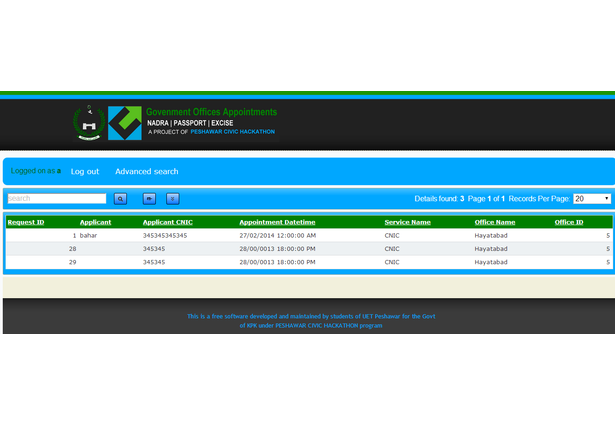Screen dimensions: 615x424
Task: Click Request ID 28 cell
Action: [x=73, y=249]
